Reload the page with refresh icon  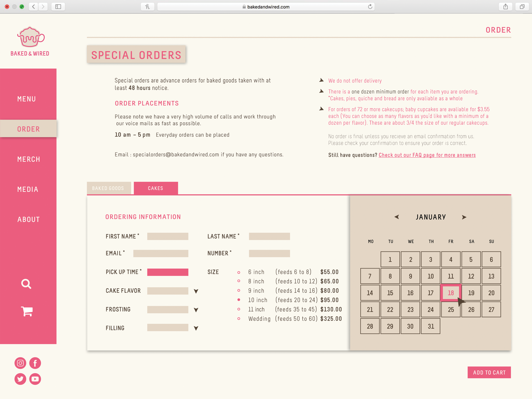(x=370, y=7)
